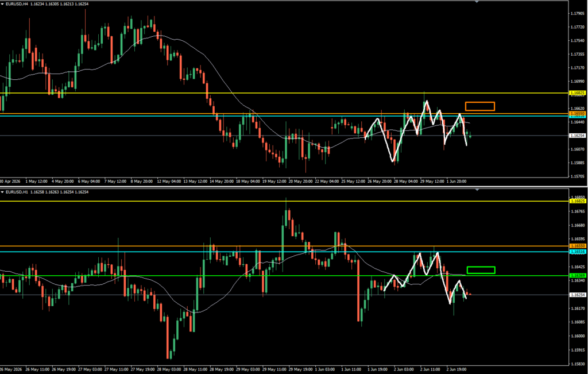Select the yellow 1.16825 price tag on H1 chart
This screenshot has height=374, width=588.
coord(577,201)
